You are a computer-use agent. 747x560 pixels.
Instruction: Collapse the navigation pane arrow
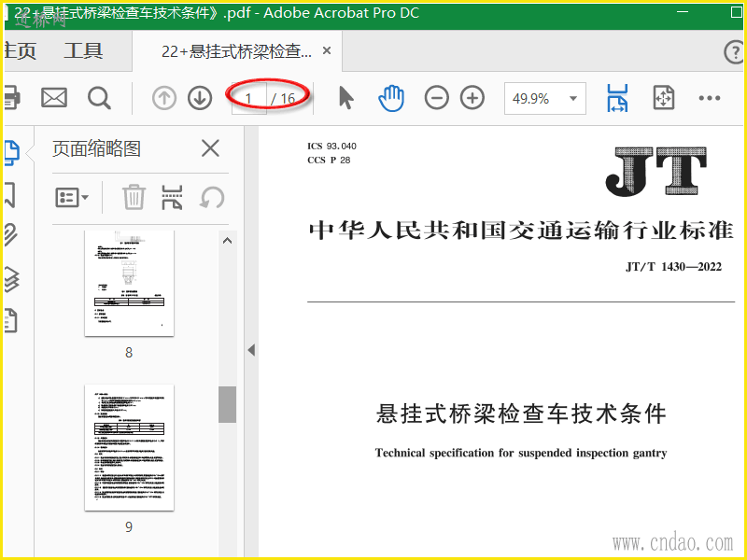point(251,351)
